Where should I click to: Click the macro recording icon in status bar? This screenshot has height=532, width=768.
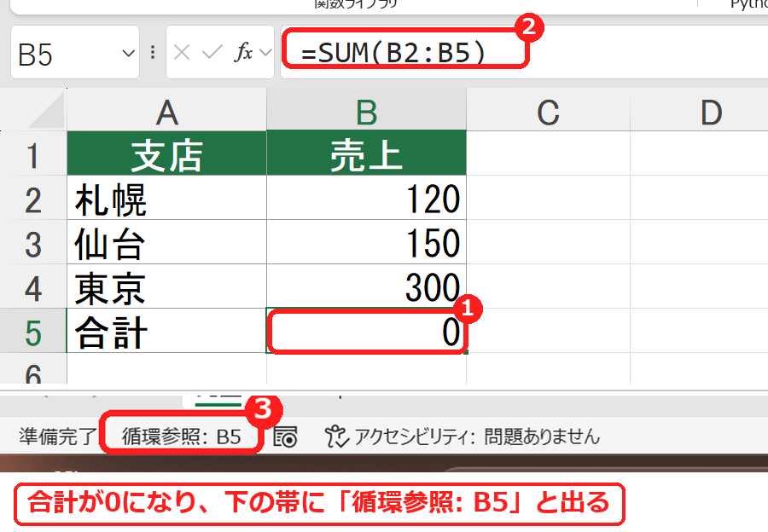click(285, 437)
